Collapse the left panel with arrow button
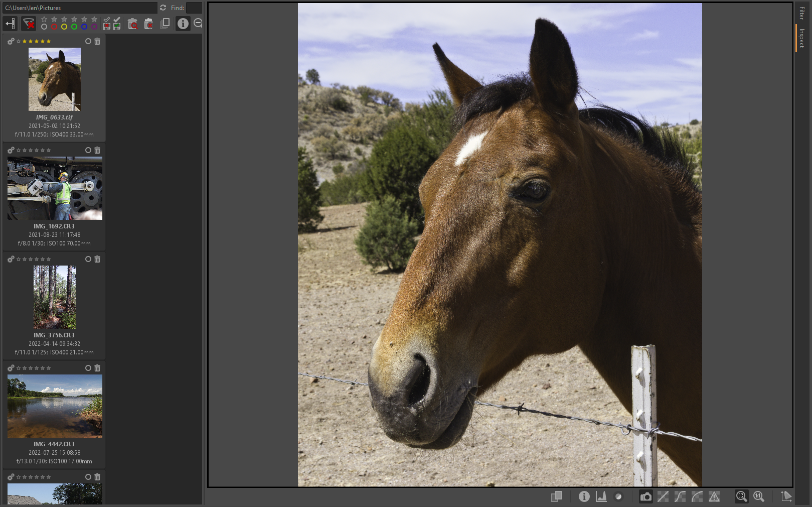The width and height of the screenshot is (812, 507). [x=10, y=24]
